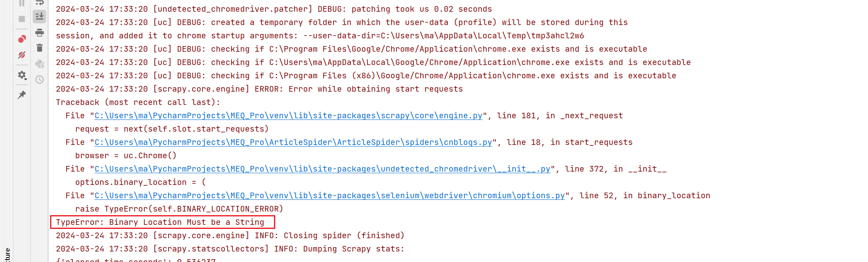This screenshot has width=868, height=262.
Task: Click the Print console output icon
Action: click(40, 32)
